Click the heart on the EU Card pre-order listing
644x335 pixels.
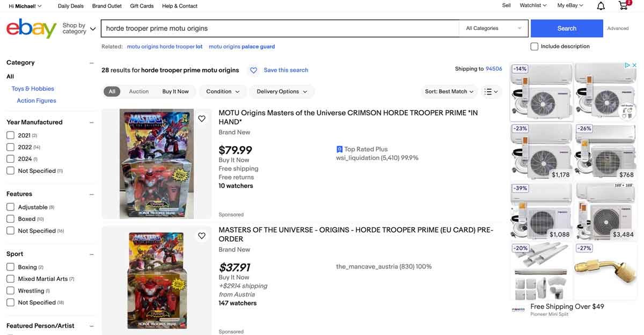click(202, 235)
